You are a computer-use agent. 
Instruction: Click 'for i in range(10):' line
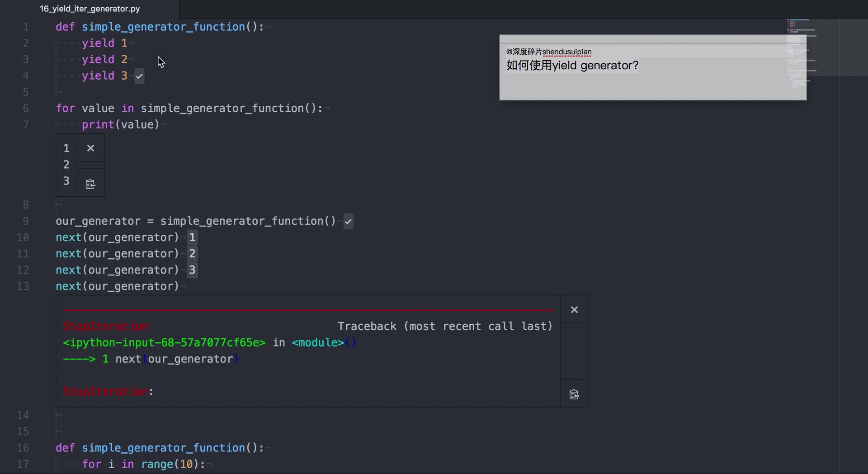pos(144,464)
